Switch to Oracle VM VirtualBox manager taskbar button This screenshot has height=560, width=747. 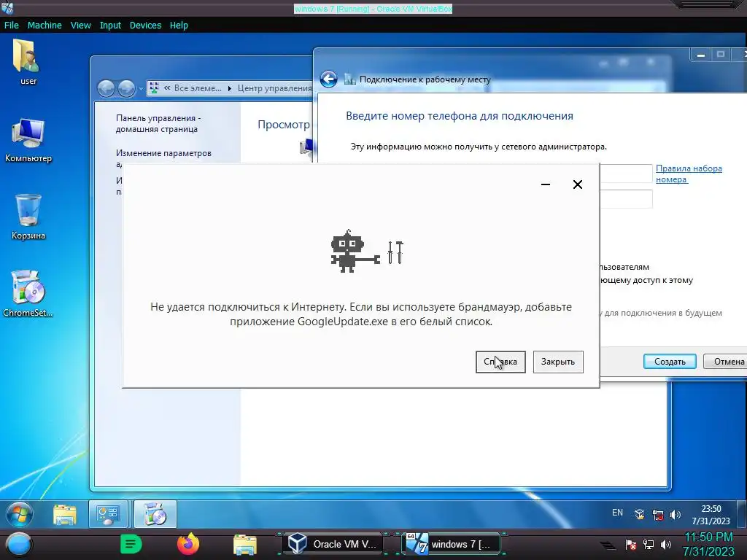pyautogui.click(x=332, y=544)
